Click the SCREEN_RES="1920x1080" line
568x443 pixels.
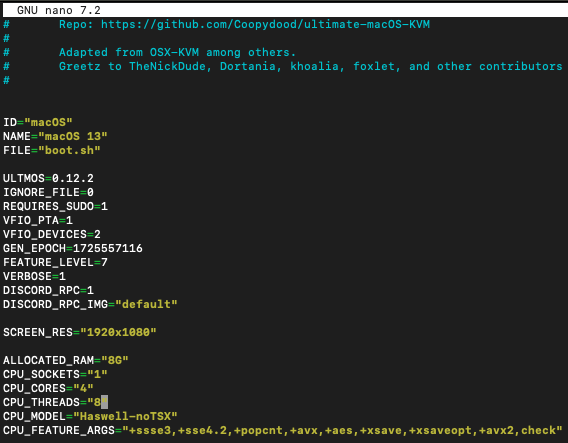(x=80, y=333)
